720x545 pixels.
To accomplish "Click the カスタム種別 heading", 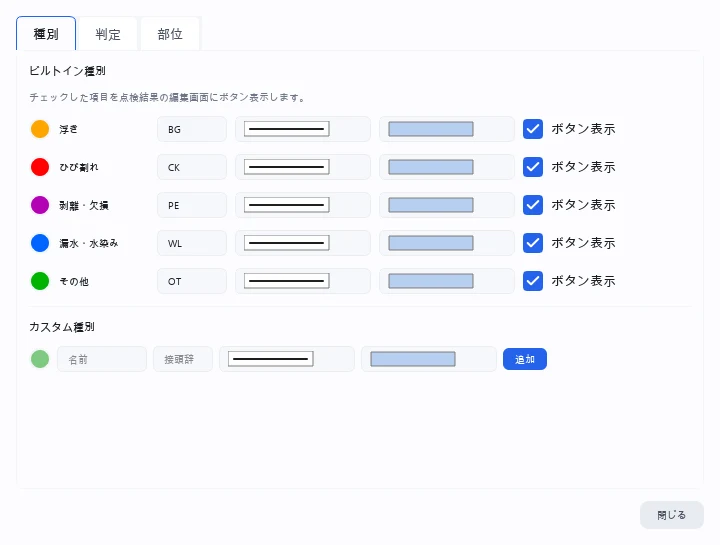I will pos(62,327).
